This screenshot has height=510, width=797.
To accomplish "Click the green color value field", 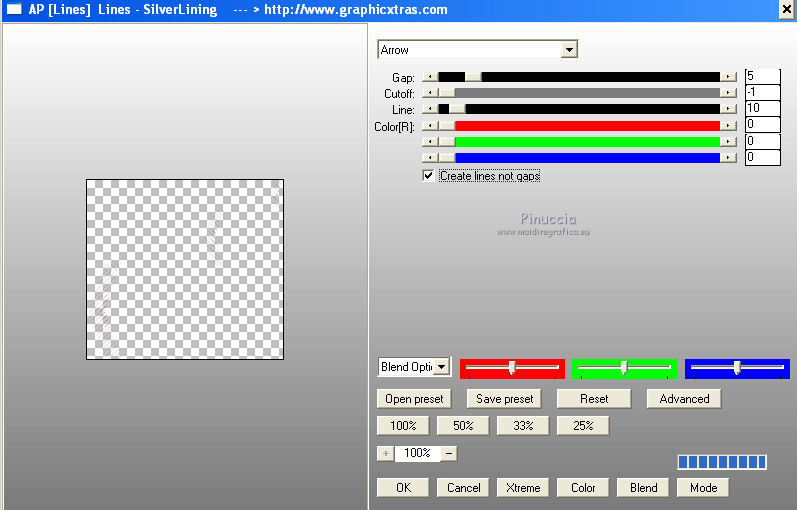I will [762, 141].
